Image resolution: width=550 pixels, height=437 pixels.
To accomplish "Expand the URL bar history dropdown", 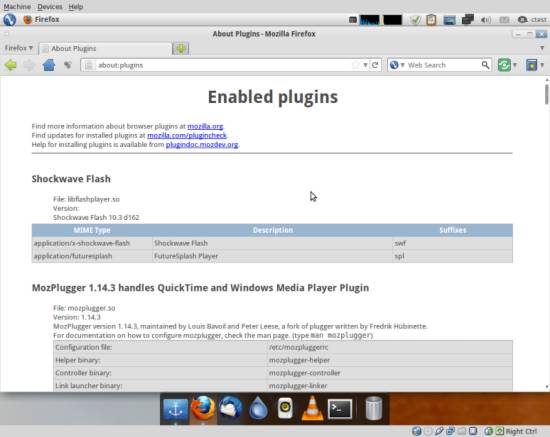I will point(365,65).
